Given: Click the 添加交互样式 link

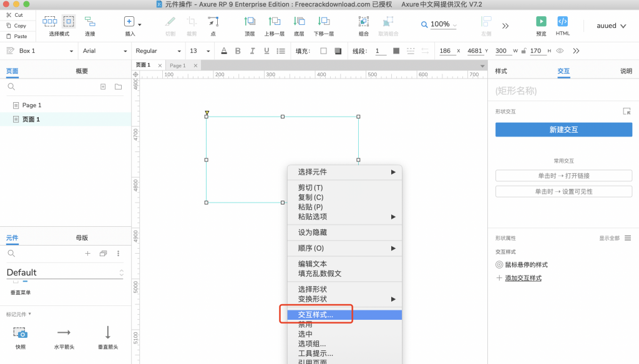Looking at the screenshot, I should click(x=523, y=278).
